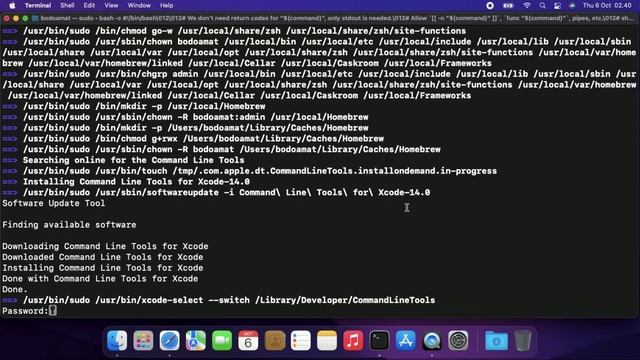
Task: Click "Downloading Command Line Tools for Xcode"
Action: (105, 246)
